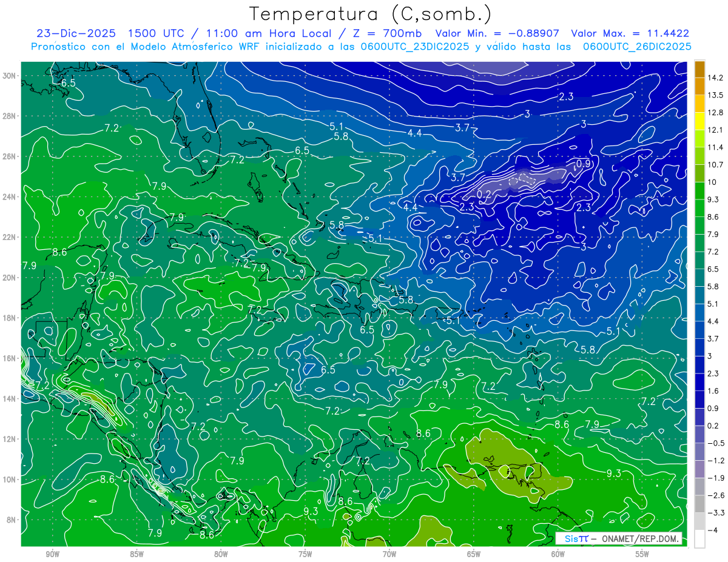Click the "30N" latitude axis label
The height and width of the screenshot is (562, 728).
click(10, 76)
